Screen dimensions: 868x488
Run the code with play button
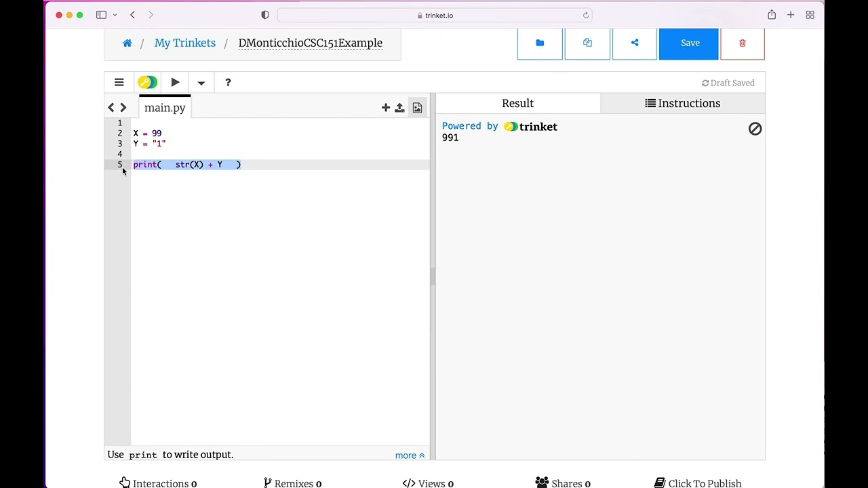[x=175, y=83]
